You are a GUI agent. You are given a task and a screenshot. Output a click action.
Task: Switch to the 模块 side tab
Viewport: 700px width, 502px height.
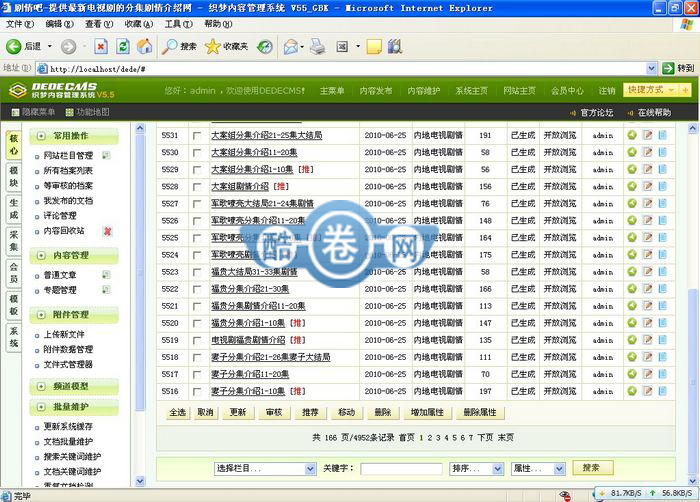coord(14,176)
